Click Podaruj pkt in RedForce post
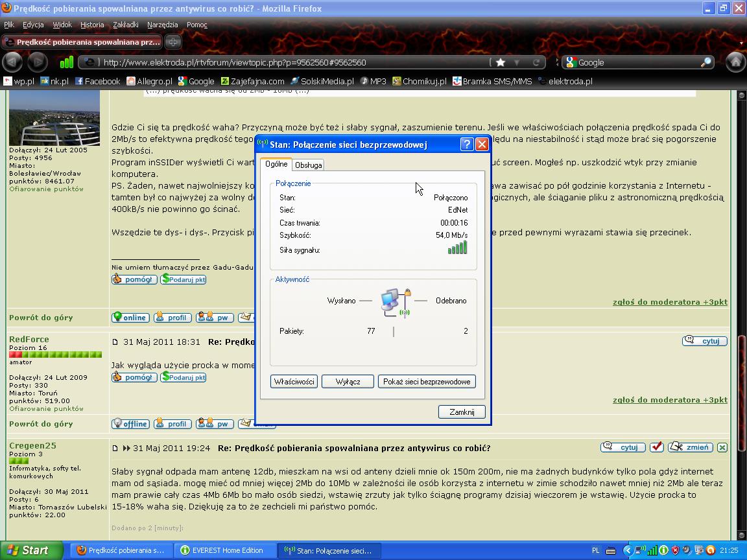Screen dimensions: 747x560 pos(184,377)
